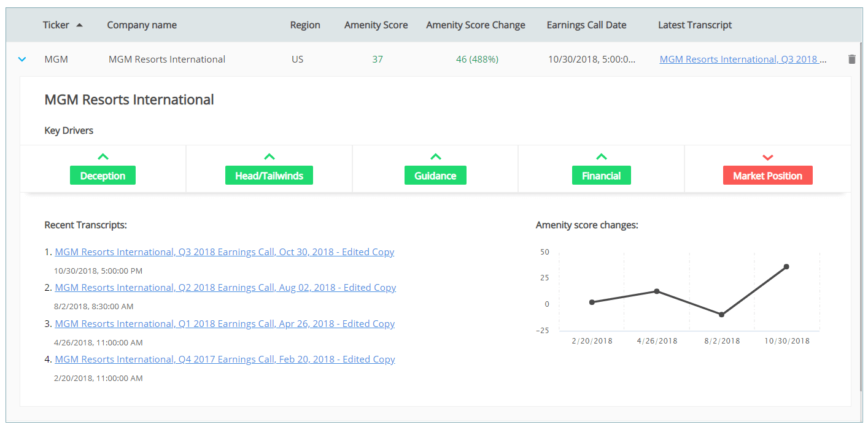The width and height of the screenshot is (868, 427).
Task: Click the Amenity Score value 37
Action: tap(378, 60)
